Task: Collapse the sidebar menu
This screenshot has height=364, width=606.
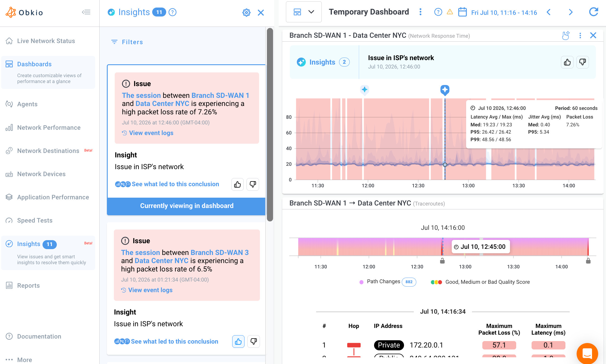Action: coord(86,12)
